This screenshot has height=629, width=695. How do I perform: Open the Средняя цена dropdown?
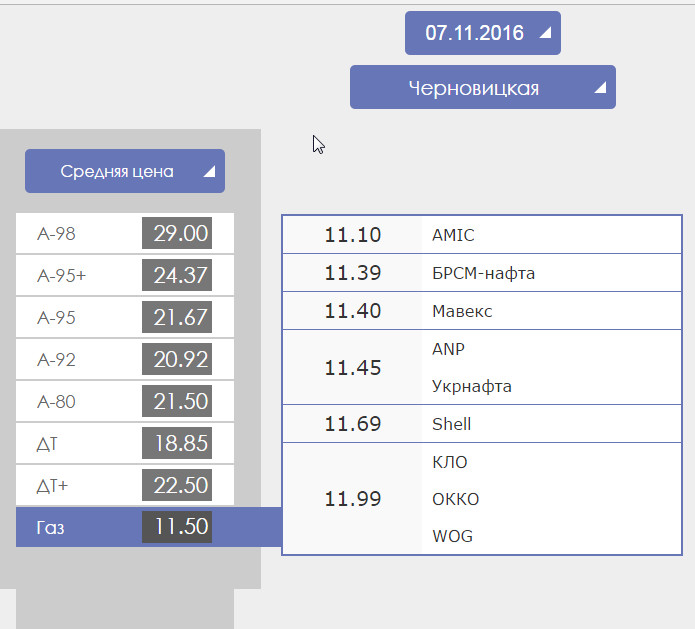pos(125,171)
